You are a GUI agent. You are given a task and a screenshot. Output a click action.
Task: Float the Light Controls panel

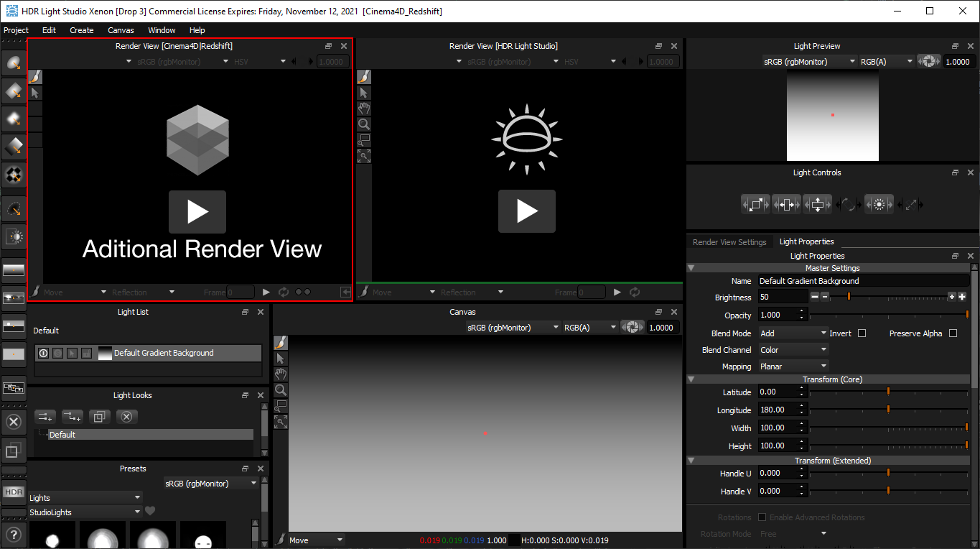955,172
